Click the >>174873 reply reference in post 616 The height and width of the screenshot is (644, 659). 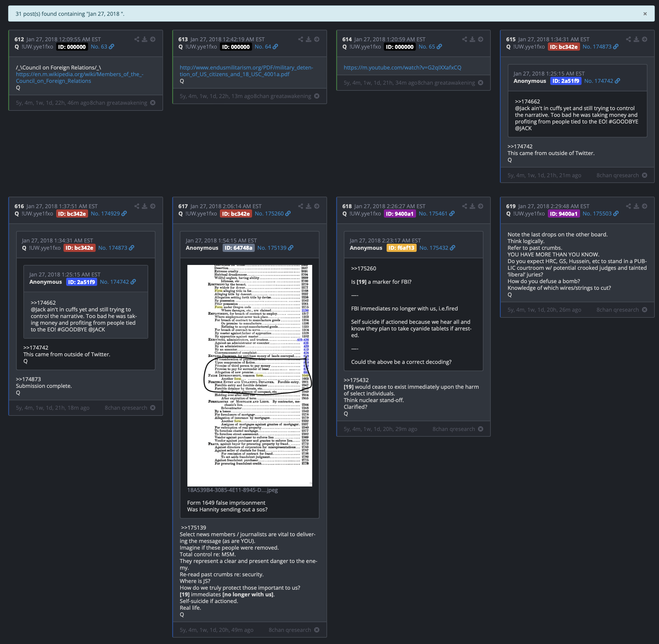click(x=29, y=379)
